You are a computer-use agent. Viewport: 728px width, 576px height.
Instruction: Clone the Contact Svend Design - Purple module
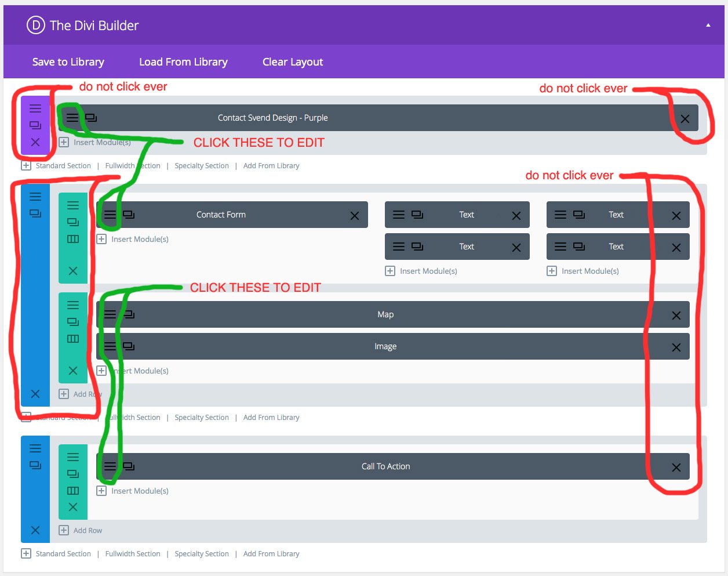(91, 118)
